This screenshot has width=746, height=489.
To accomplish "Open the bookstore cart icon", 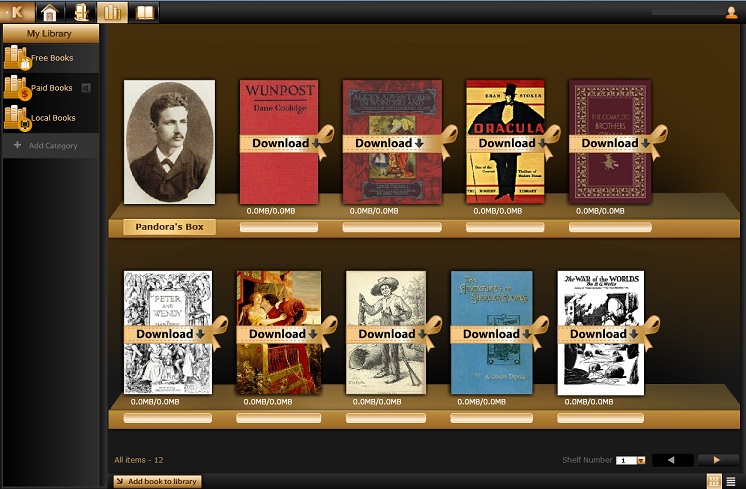I will tap(81, 12).
